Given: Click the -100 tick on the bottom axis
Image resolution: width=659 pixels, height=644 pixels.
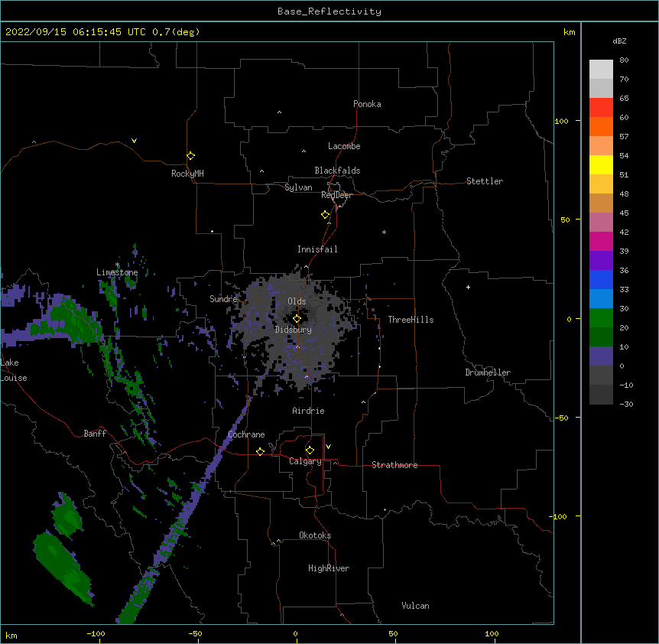Looking at the screenshot, I should pos(96,633).
